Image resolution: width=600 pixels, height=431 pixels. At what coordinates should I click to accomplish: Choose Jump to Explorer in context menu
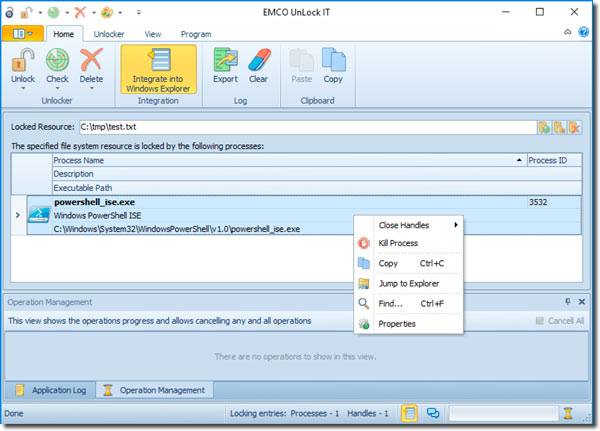[409, 284]
